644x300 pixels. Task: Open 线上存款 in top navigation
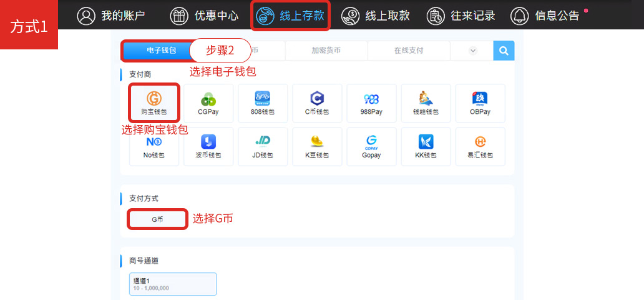click(x=291, y=16)
